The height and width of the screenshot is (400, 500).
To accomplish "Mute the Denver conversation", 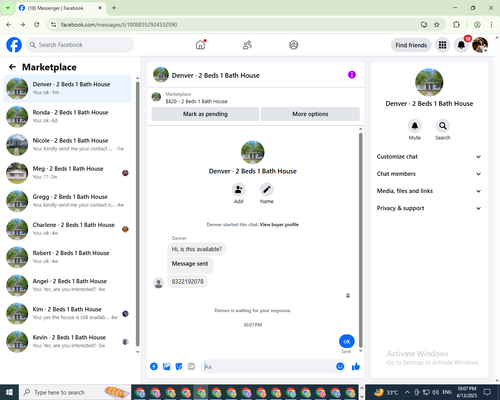I will pyautogui.click(x=415, y=126).
